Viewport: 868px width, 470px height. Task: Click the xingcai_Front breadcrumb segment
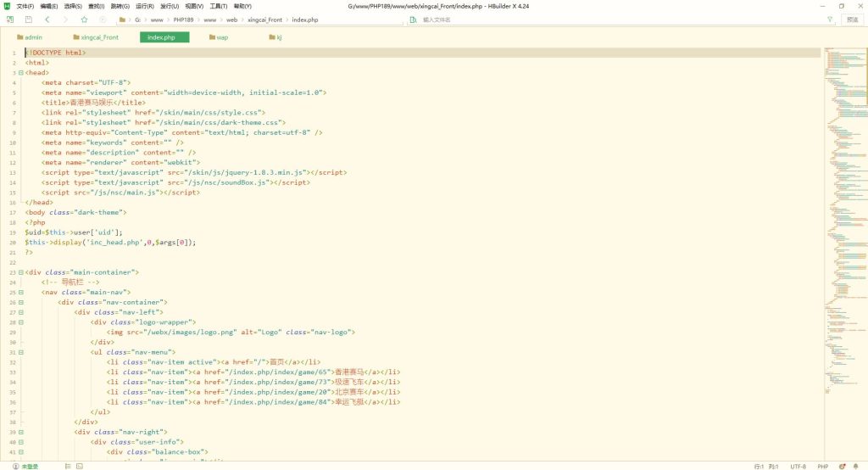(x=264, y=20)
